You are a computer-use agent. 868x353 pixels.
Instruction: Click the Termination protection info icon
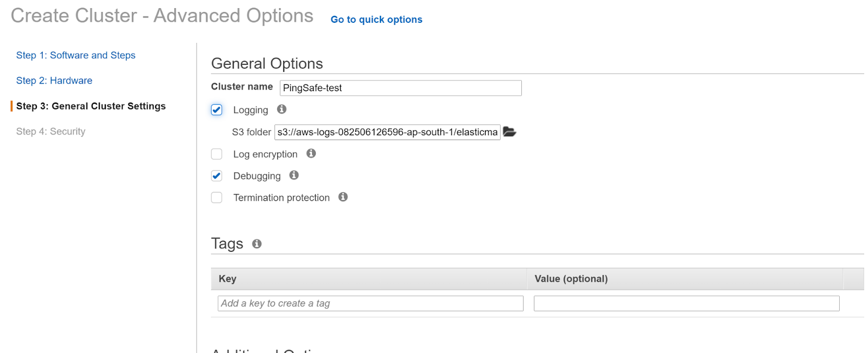[343, 197]
